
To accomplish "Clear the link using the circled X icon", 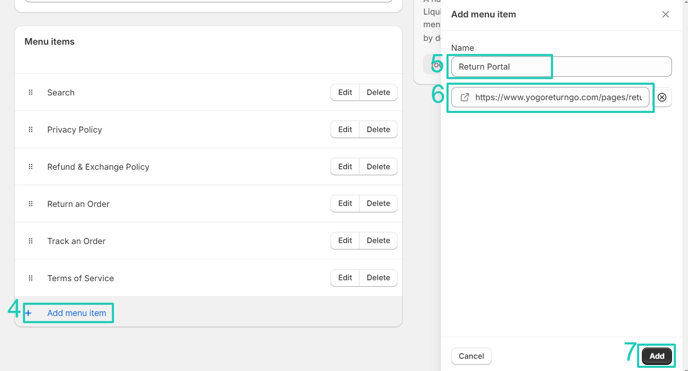I will [x=662, y=97].
